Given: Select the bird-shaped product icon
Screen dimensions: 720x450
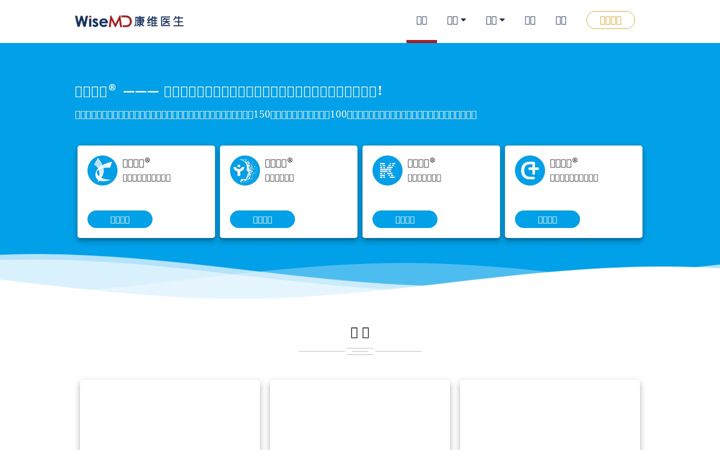Looking at the screenshot, I should pyautogui.click(x=102, y=170).
